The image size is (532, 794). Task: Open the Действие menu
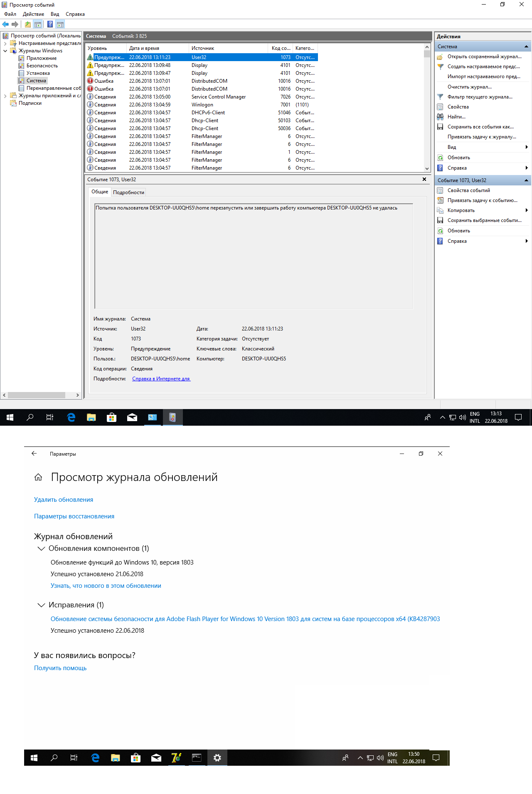click(x=33, y=14)
